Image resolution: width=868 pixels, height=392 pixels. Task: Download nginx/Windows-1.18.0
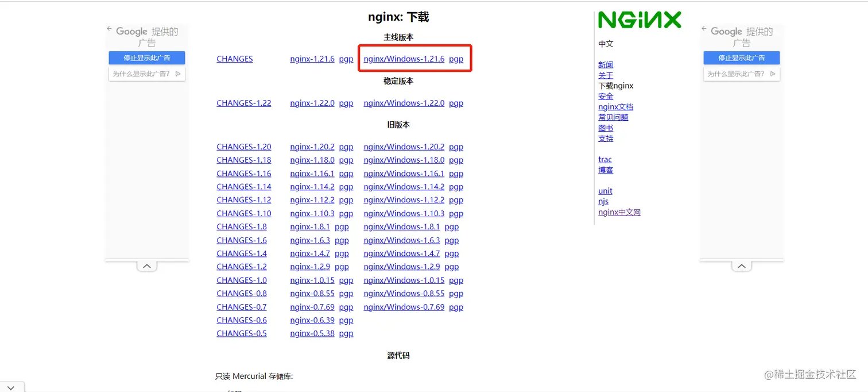(x=404, y=160)
